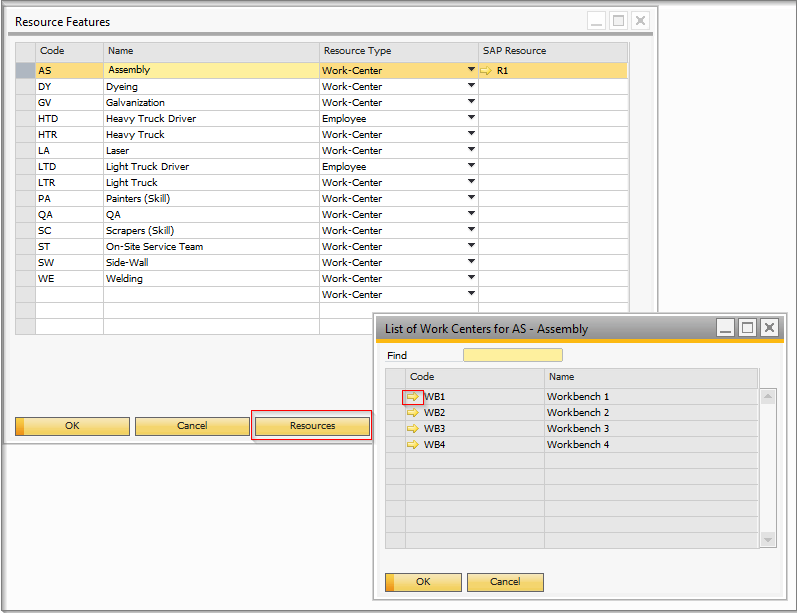Close the List of Work Centers dialog

pyautogui.click(x=769, y=328)
